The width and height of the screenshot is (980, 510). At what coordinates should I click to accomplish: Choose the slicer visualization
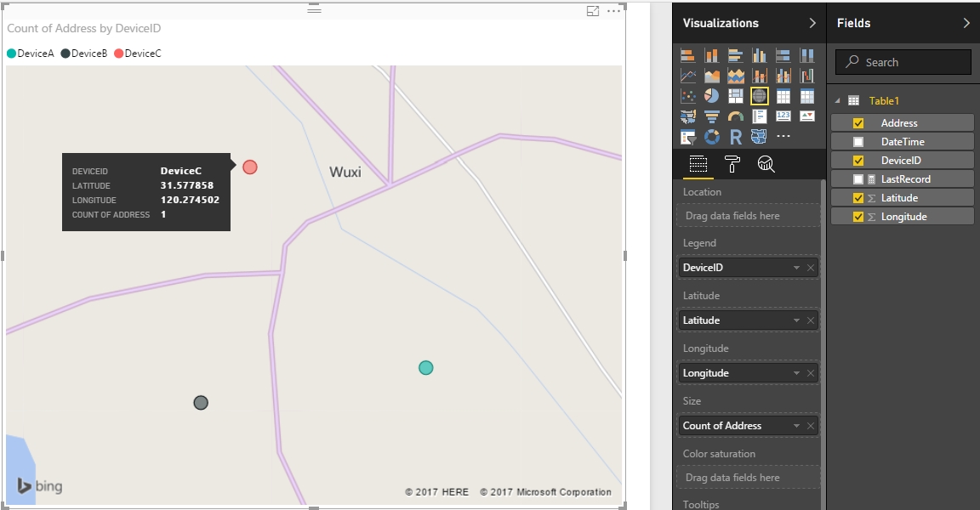687,137
